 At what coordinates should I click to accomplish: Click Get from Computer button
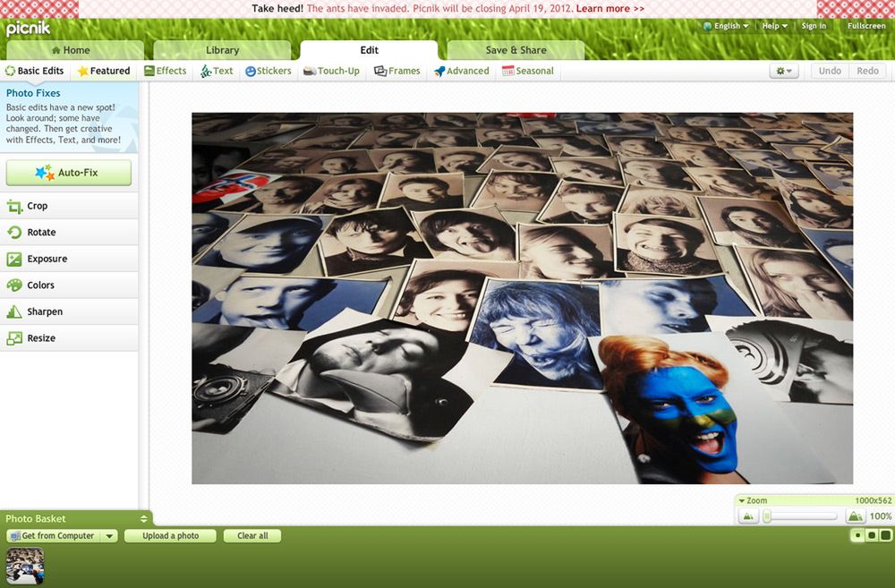click(55, 536)
